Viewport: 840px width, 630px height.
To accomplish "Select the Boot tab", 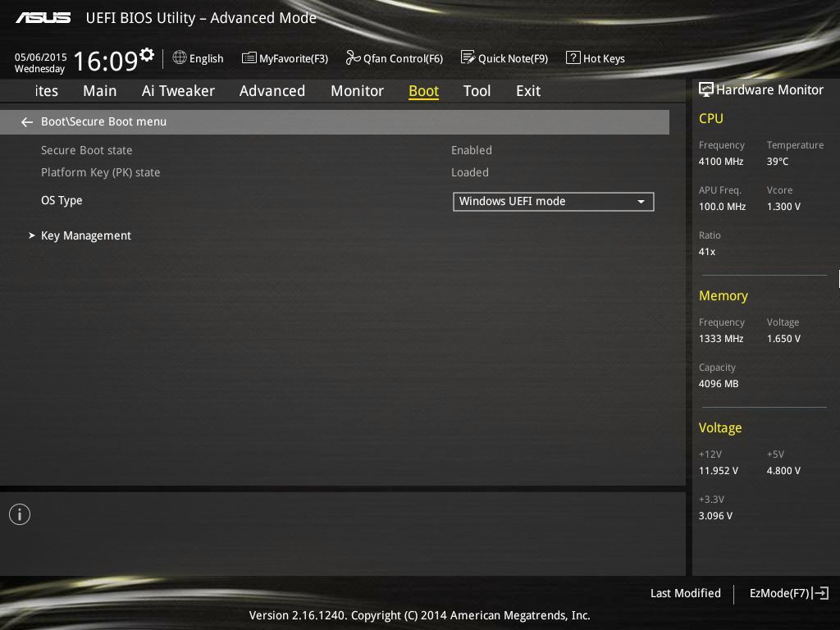I will (x=424, y=91).
